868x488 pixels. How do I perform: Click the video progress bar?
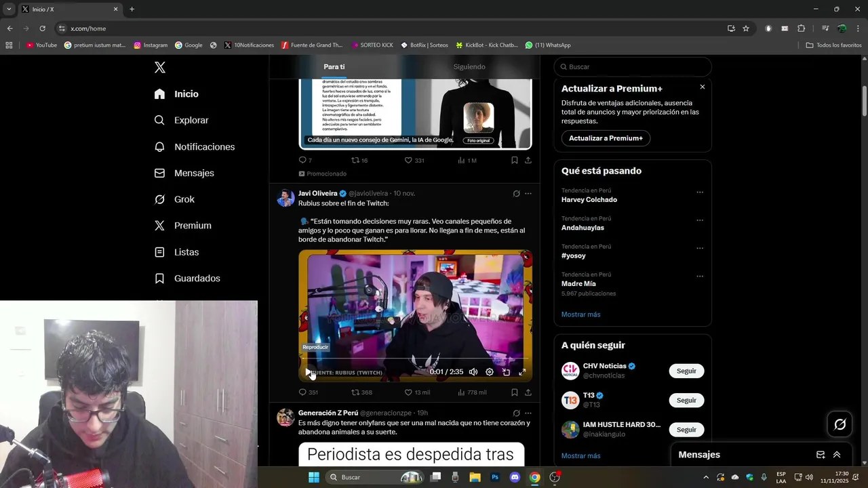(415, 359)
